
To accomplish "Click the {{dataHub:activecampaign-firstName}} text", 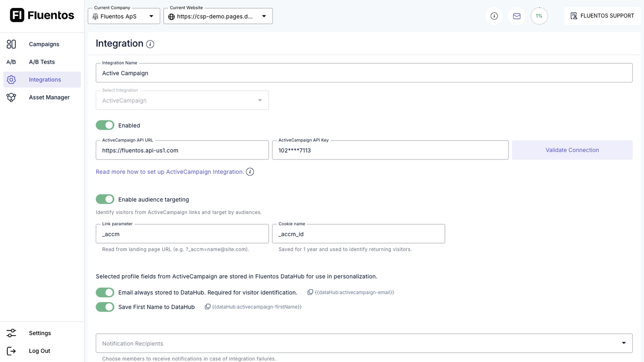I will click(x=257, y=307).
